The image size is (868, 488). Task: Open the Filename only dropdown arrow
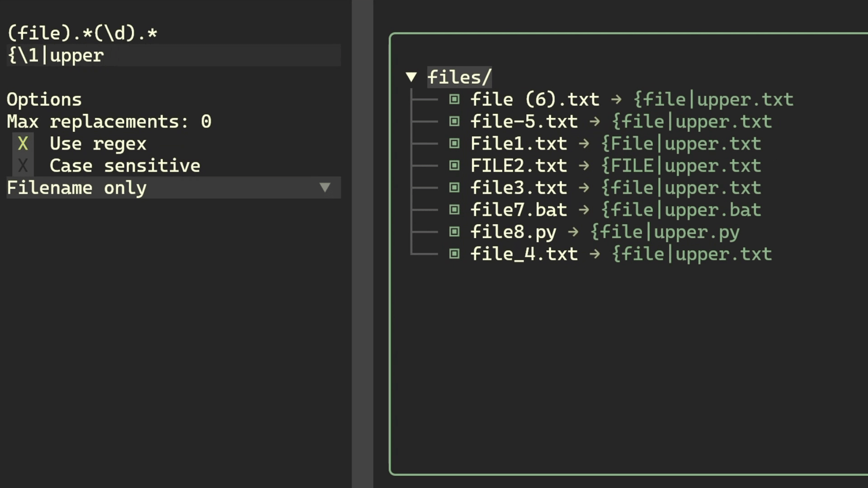coord(325,188)
